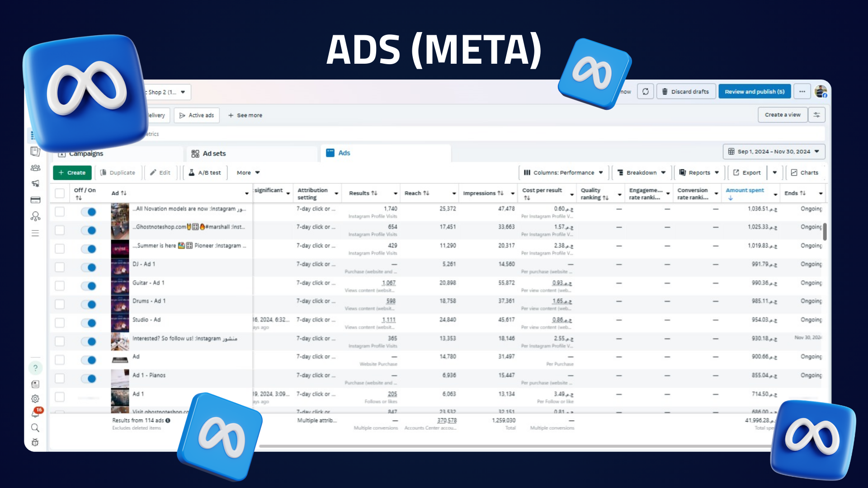This screenshot has width=868, height=488.
Task: Open the search magnifier in left sidebar
Action: (35, 428)
